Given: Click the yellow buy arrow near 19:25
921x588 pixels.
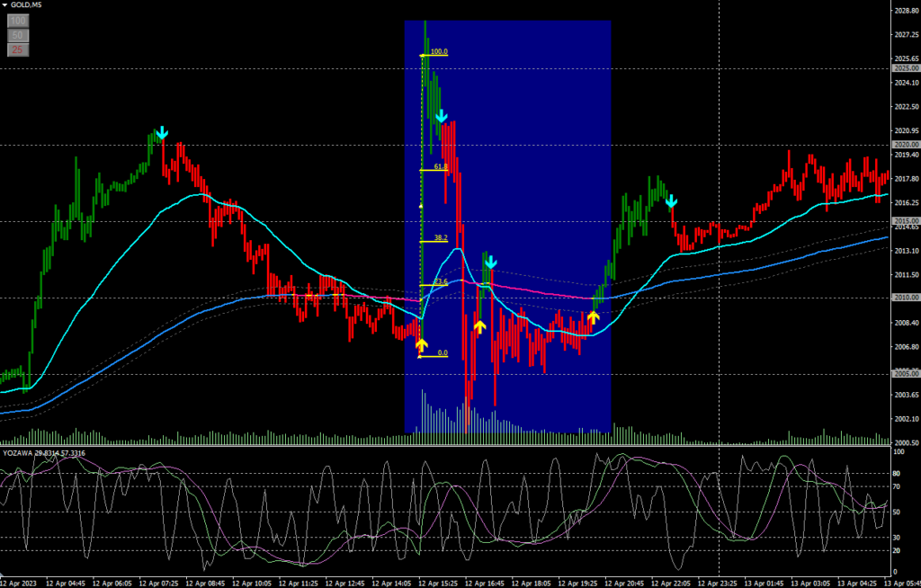Looking at the screenshot, I should click(x=593, y=317).
